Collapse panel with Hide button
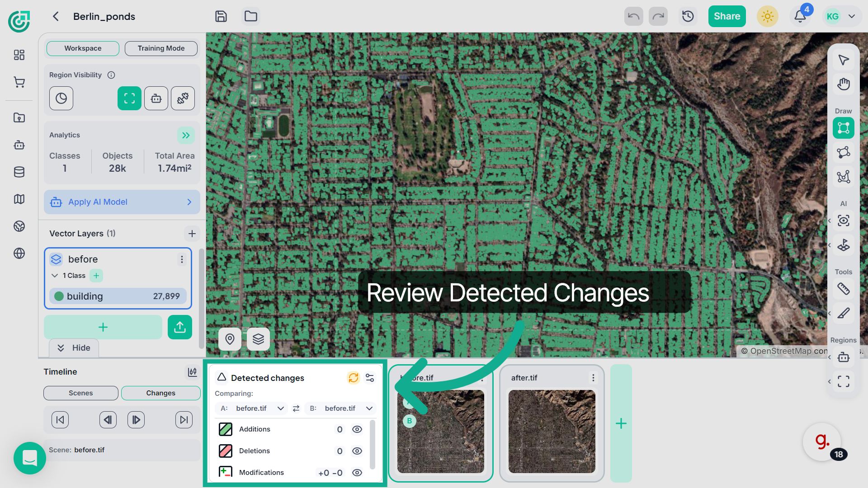This screenshot has width=868, height=488. coord(74,348)
